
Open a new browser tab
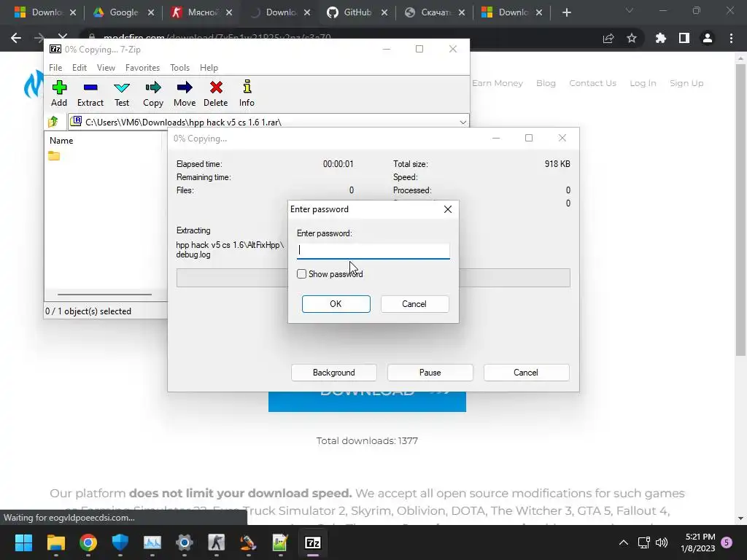(x=566, y=12)
